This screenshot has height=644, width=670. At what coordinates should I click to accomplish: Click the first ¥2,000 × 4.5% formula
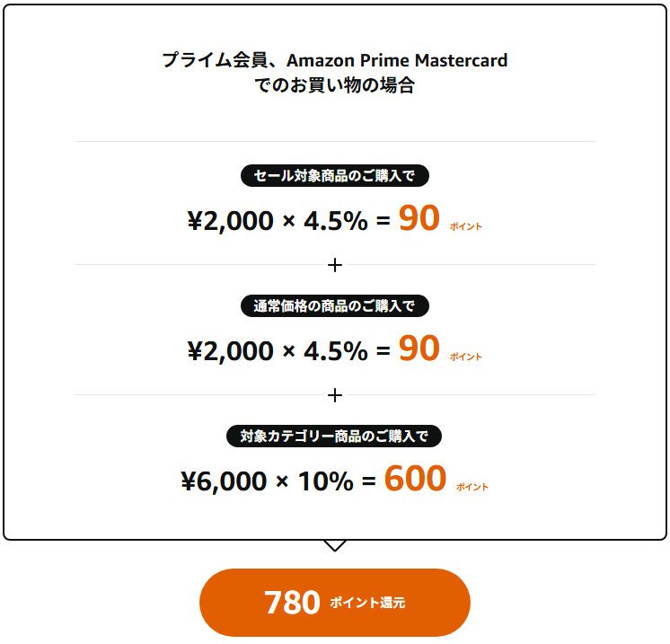[278, 221]
